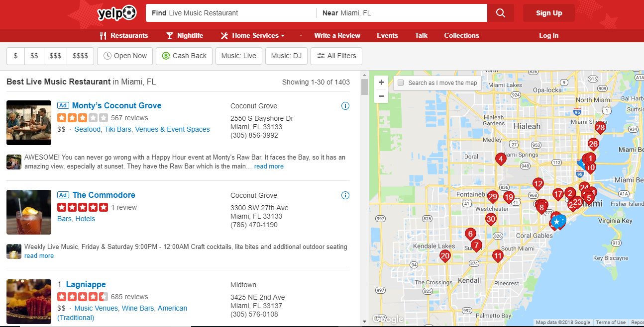Viewport: 644px width, 327px height.
Task: Click The Commodore five-star rating
Action: click(83, 207)
